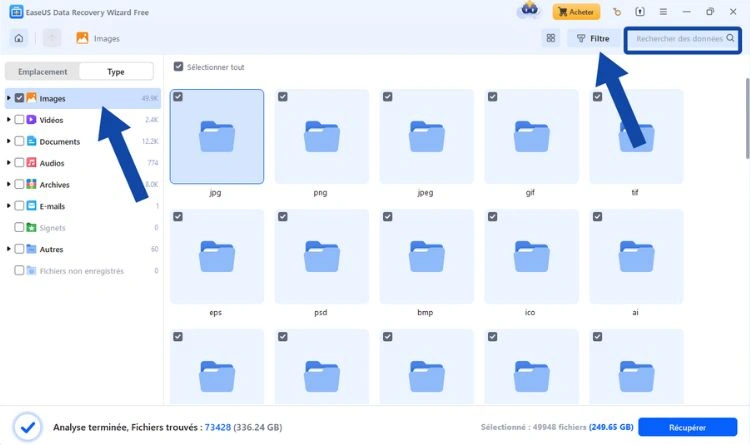Open the mascot helper icon in title bar
Viewport: 750px width, 445px height.
click(529, 10)
